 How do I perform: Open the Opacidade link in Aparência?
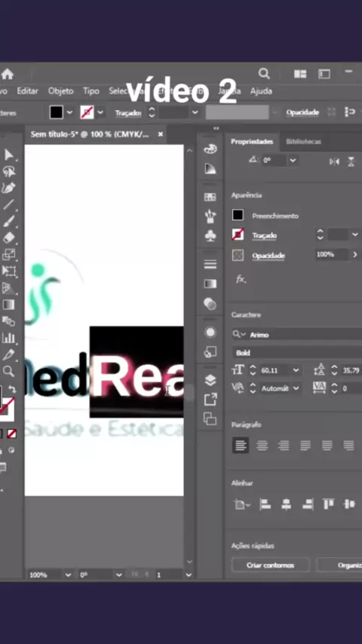(x=268, y=256)
